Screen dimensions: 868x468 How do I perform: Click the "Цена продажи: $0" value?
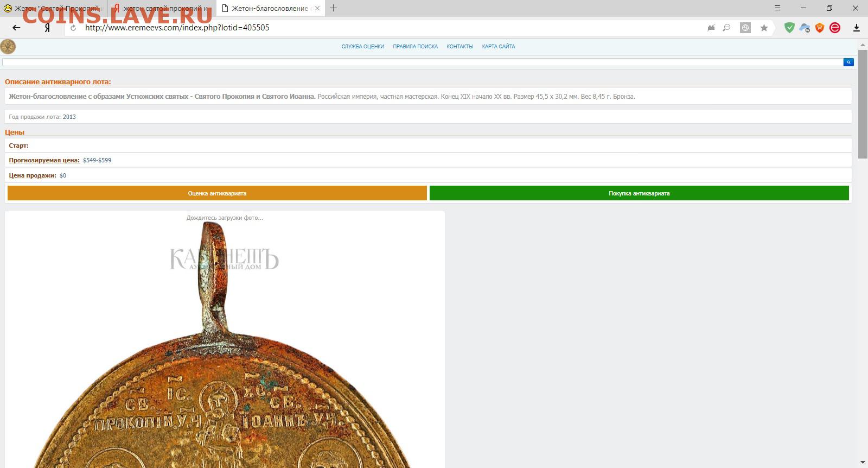pyautogui.click(x=63, y=175)
